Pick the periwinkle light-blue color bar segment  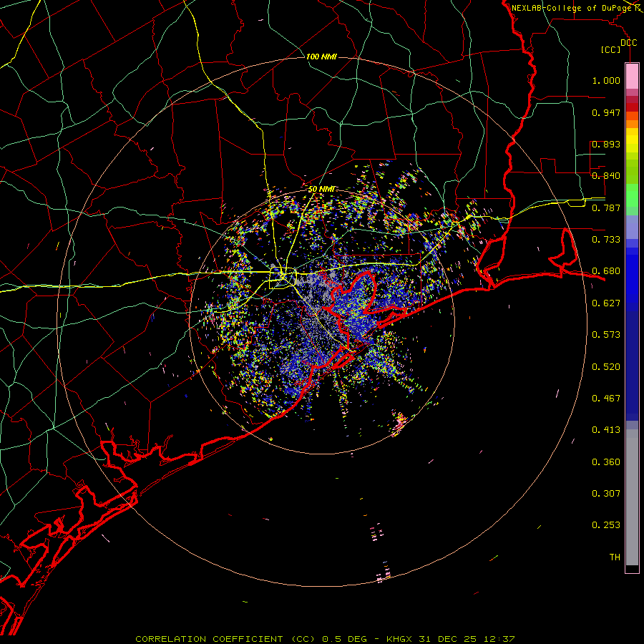click(x=632, y=227)
